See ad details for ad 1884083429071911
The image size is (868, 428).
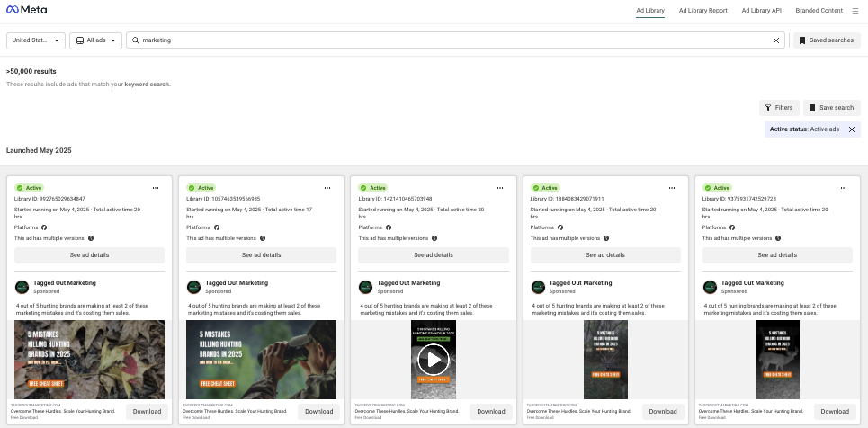tap(605, 255)
